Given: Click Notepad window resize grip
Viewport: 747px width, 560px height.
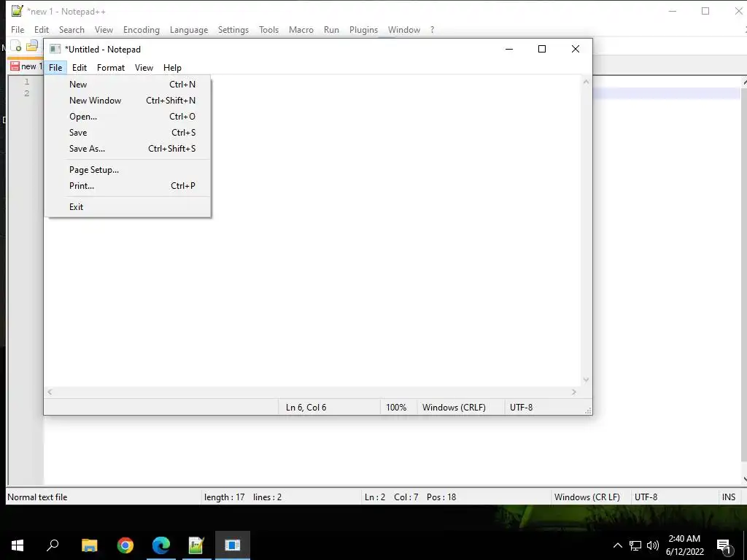Looking at the screenshot, I should (x=588, y=411).
